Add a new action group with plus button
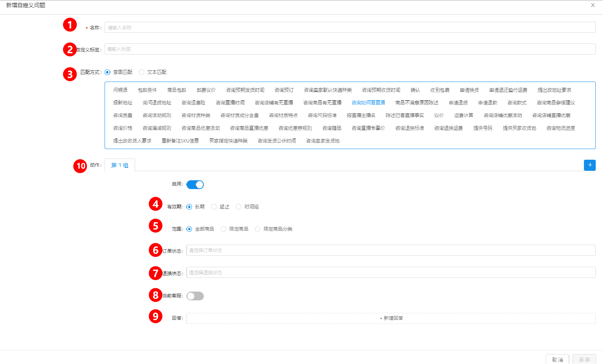This screenshot has width=603, height=364. point(590,165)
